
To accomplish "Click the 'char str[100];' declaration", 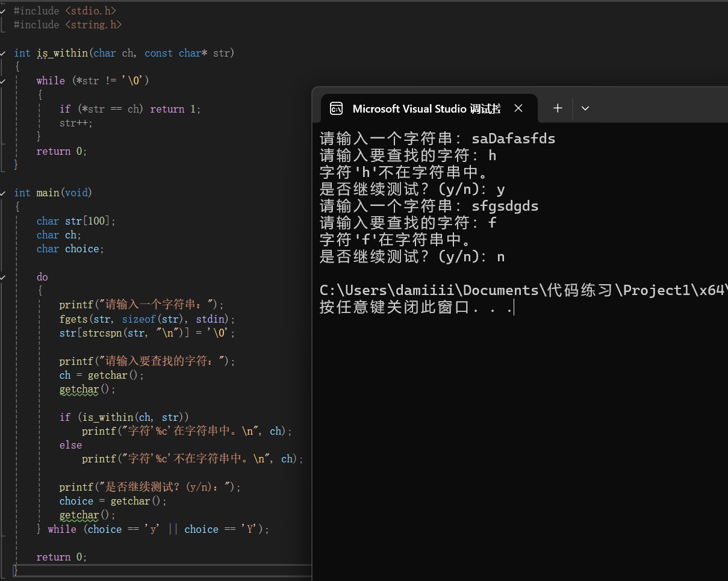I will (x=76, y=221).
